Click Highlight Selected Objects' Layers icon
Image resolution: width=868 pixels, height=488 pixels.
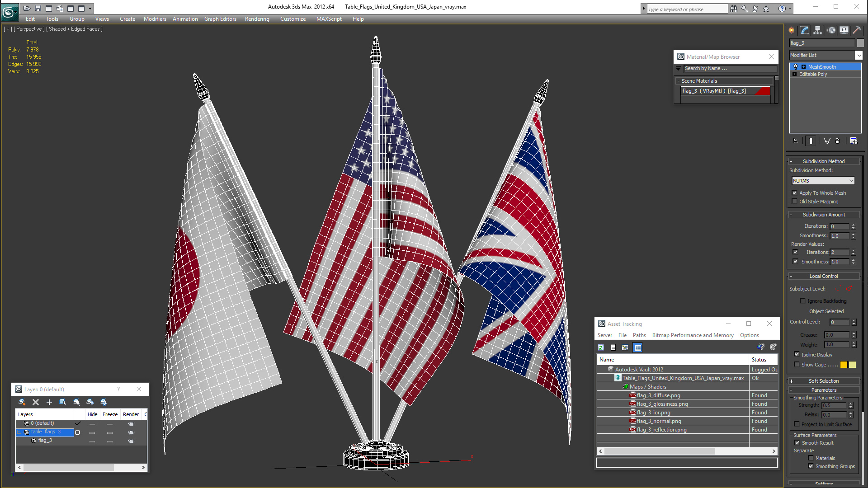76,402
